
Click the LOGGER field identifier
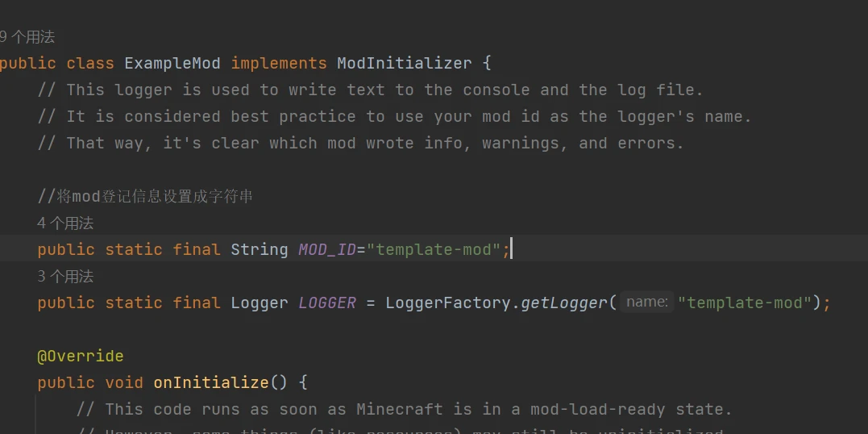[327, 303]
